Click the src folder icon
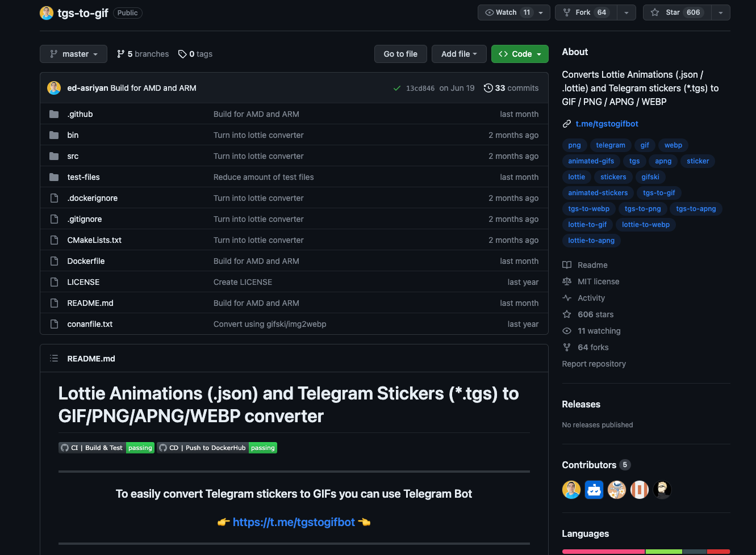This screenshot has width=756, height=555. point(54,156)
